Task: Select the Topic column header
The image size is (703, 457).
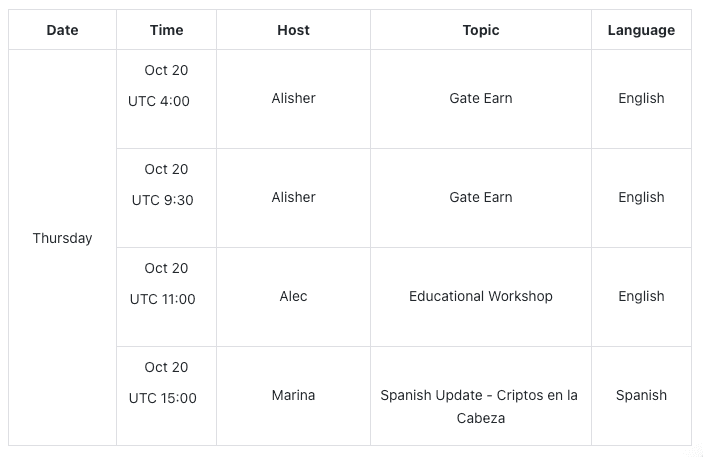Action: [481, 30]
